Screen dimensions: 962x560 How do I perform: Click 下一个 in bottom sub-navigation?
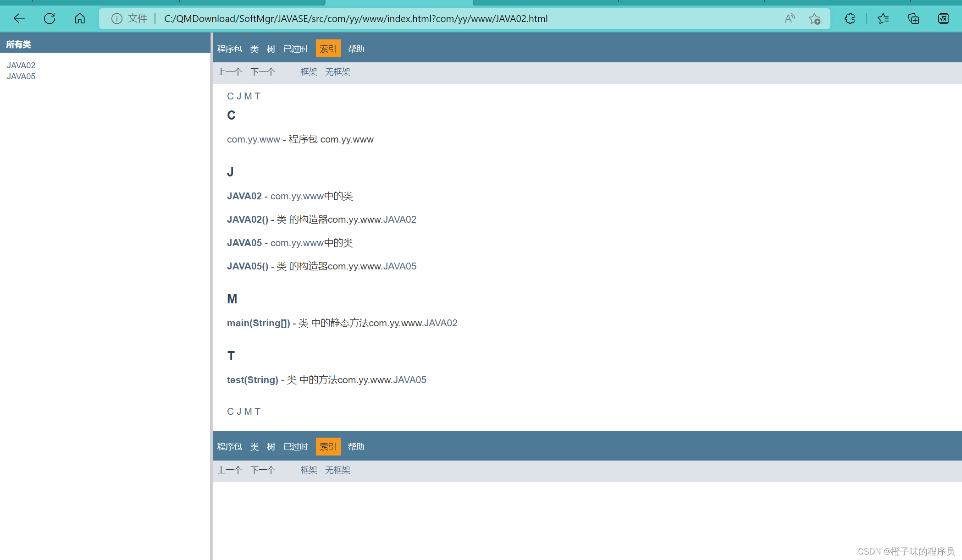click(263, 470)
